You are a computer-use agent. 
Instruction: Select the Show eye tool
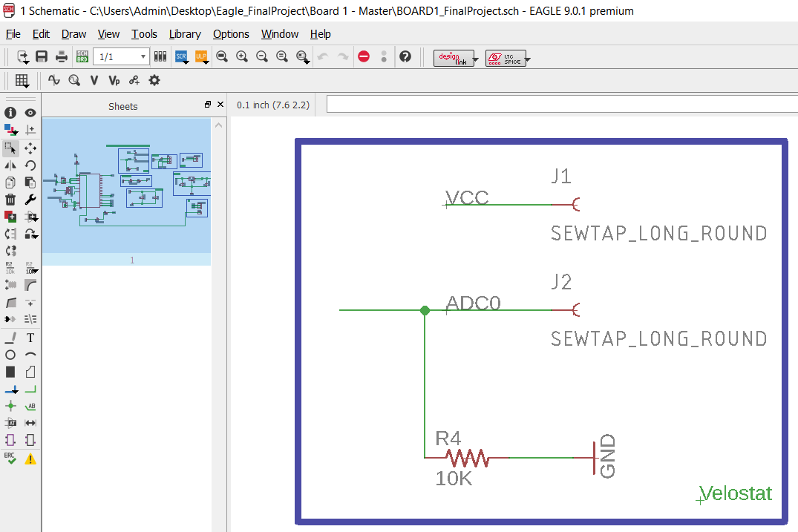30,112
